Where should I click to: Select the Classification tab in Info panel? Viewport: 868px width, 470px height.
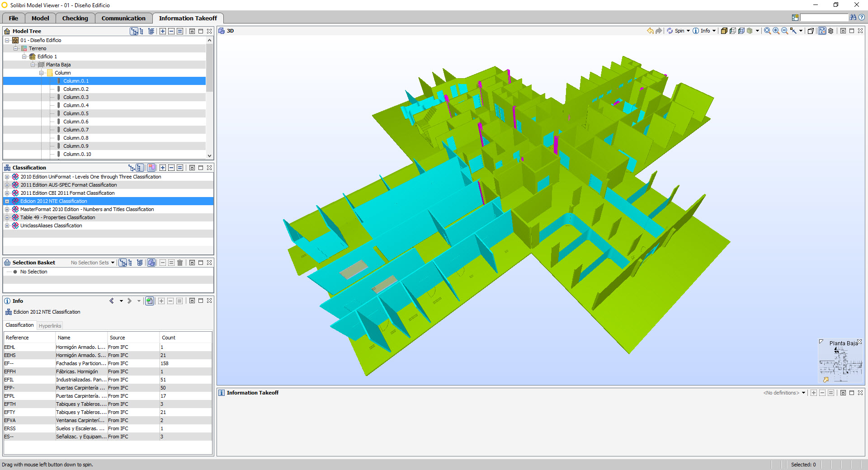[x=19, y=325]
